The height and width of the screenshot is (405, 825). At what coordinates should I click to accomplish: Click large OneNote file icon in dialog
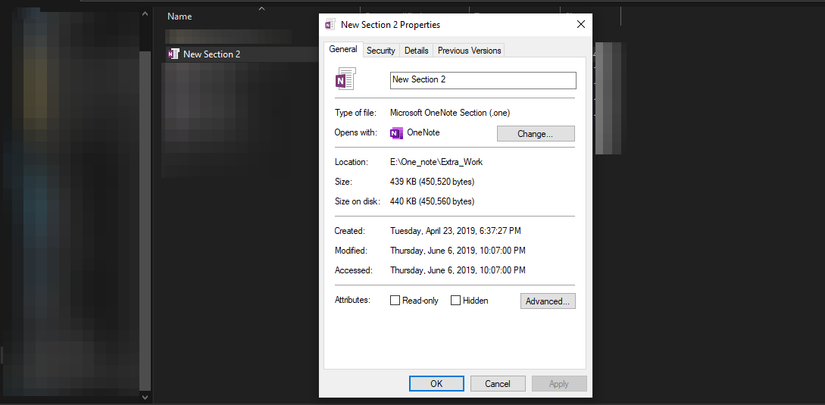pos(346,78)
